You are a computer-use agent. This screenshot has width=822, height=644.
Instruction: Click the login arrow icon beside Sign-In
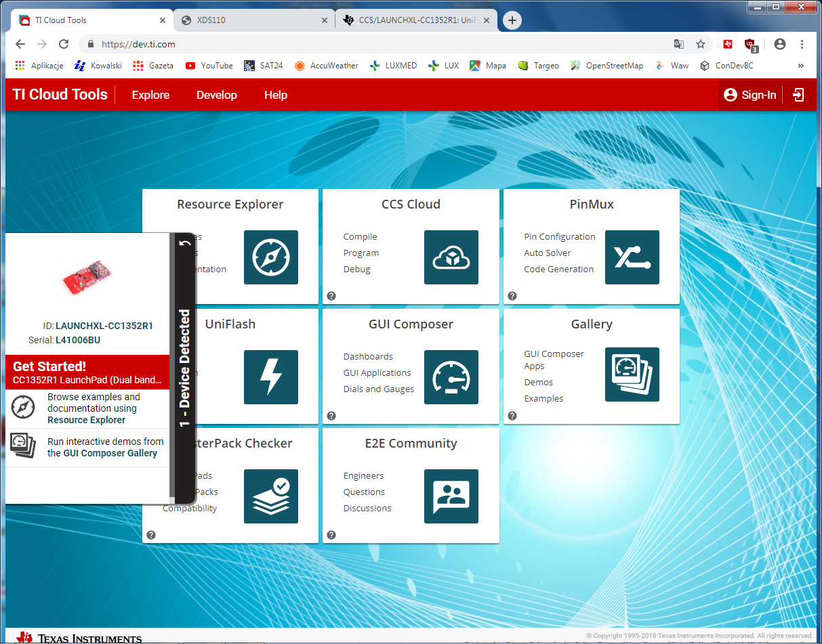799,95
